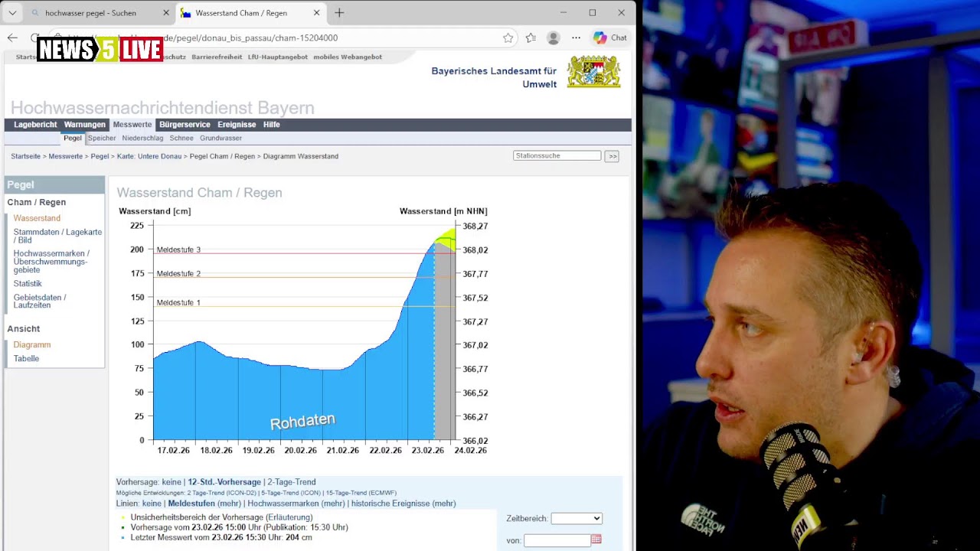Select the Schnee submenu tab
Viewport: 980px width, 551px height.
click(x=181, y=139)
